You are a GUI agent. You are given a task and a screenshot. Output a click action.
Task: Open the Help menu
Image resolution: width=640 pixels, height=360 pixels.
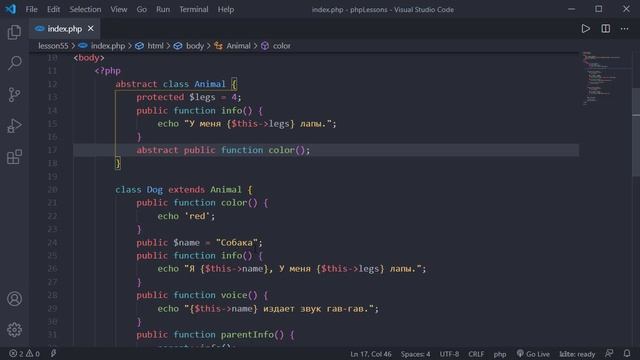click(x=225, y=9)
